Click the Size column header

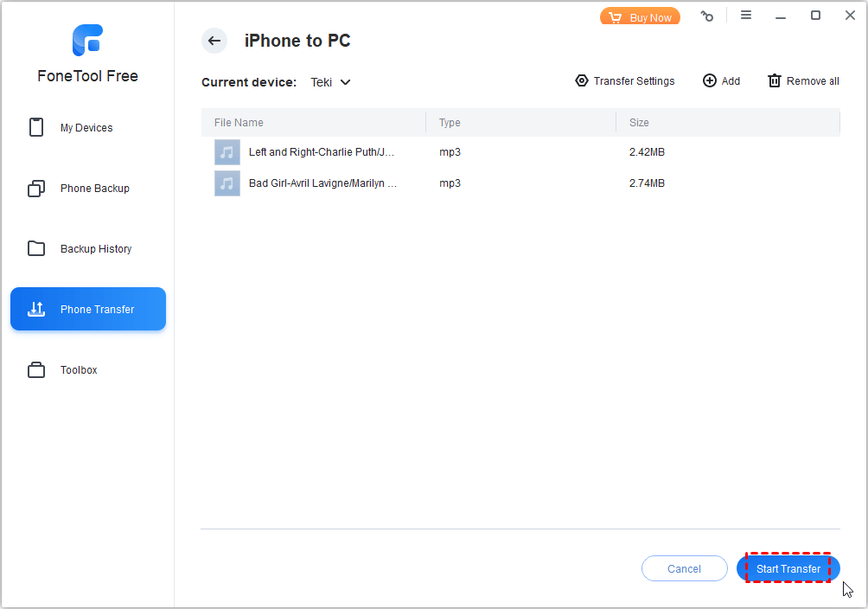coord(639,122)
